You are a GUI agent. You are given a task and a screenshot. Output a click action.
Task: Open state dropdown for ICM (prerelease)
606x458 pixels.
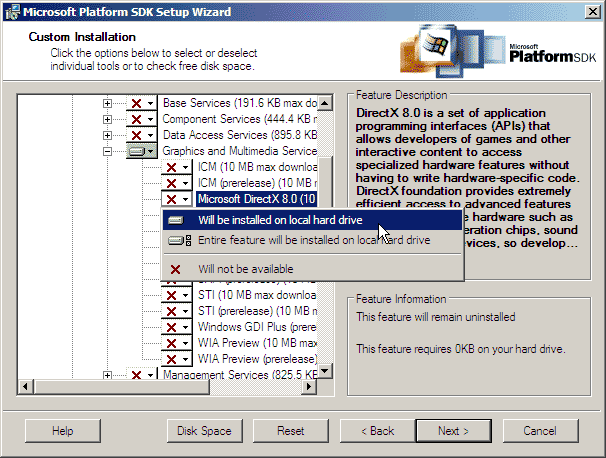tap(177, 183)
